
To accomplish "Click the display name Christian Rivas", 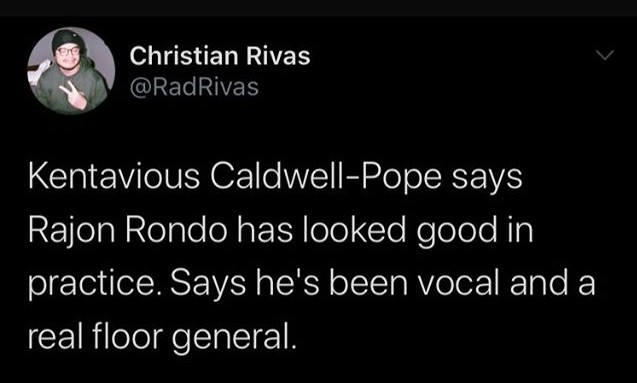I will (x=220, y=56).
